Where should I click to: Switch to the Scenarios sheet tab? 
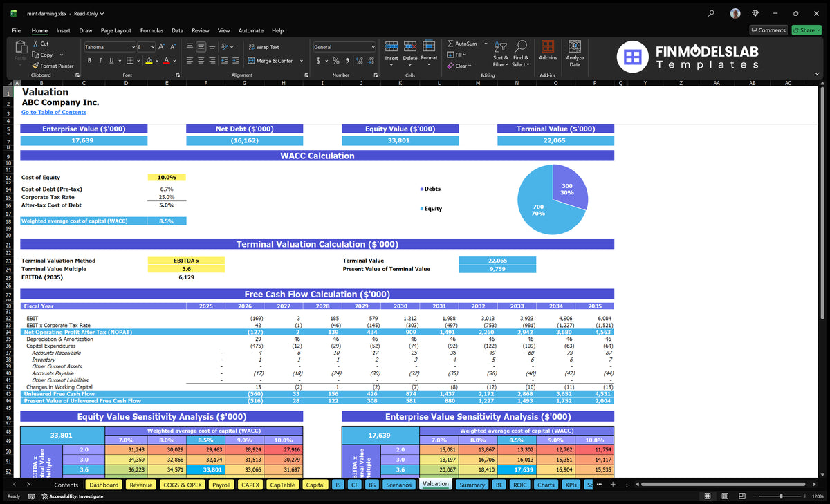point(399,485)
